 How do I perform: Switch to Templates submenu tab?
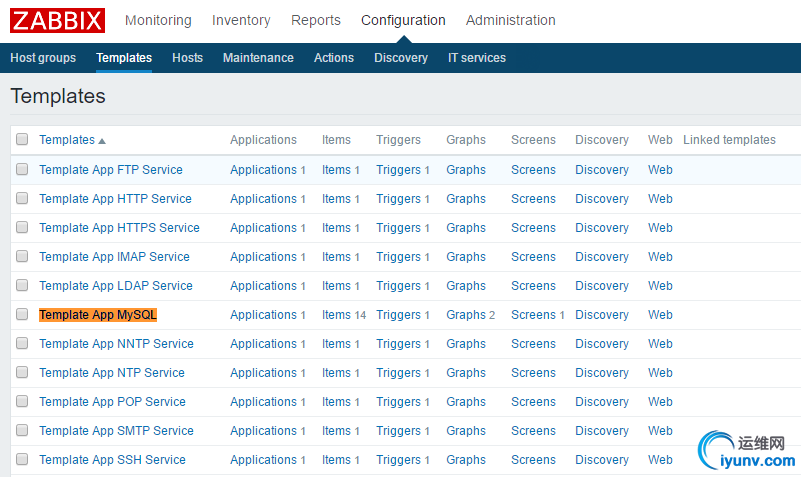124,58
